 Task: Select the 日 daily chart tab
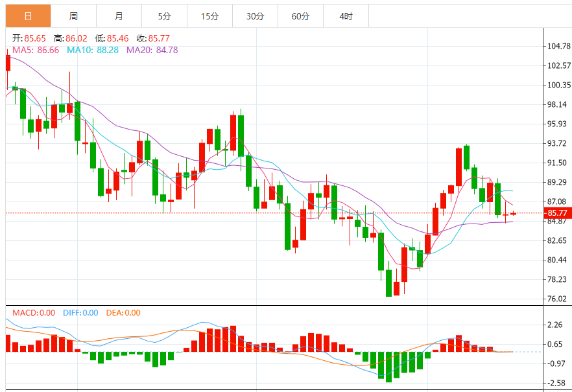(28, 16)
